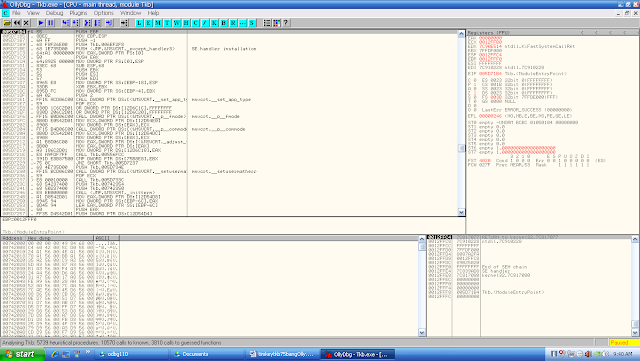Click stack pane scroll up arrow

[x=635, y=239]
